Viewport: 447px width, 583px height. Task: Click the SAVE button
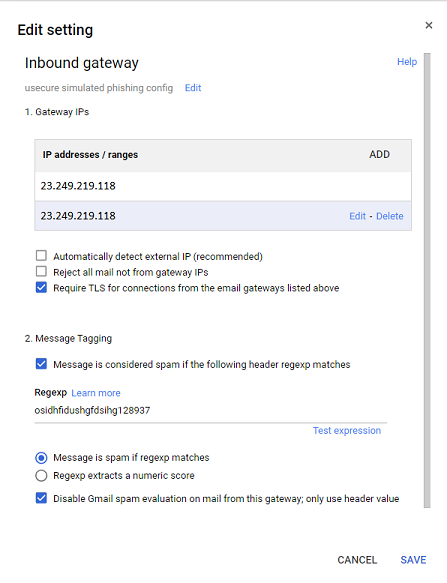413,560
